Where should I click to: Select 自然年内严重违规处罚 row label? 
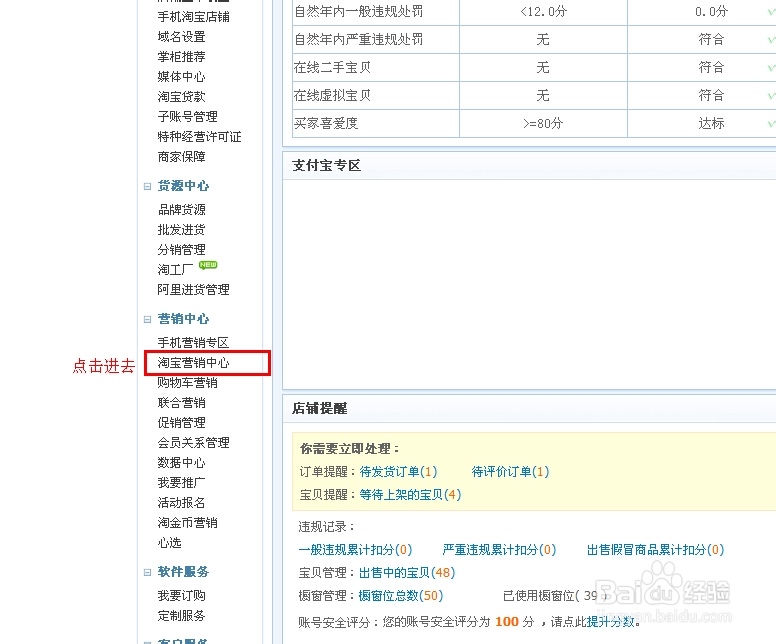click(358, 40)
